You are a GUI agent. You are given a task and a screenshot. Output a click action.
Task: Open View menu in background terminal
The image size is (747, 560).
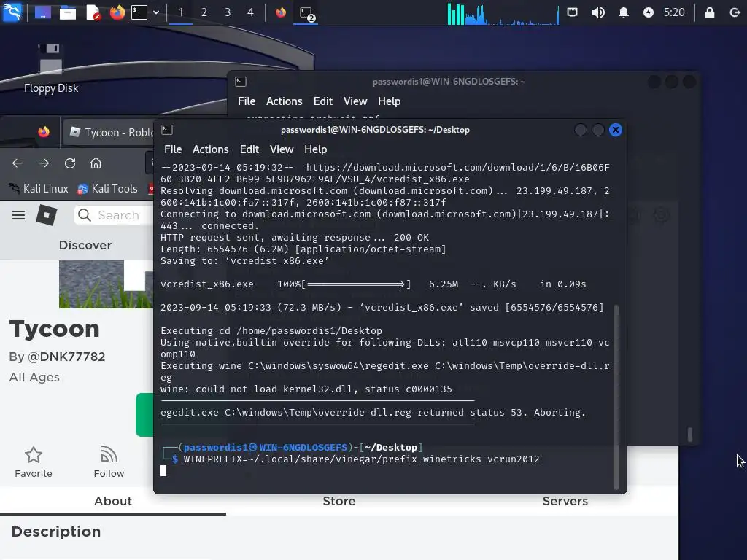[355, 101]
